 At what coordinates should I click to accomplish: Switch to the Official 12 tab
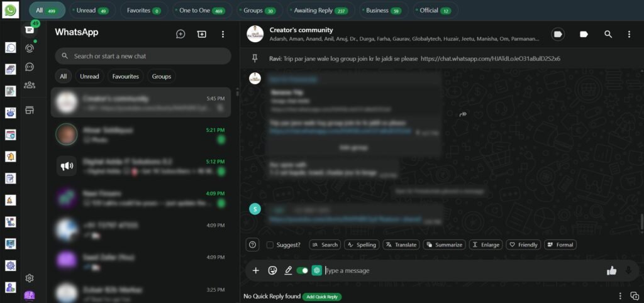coord(435,10)
